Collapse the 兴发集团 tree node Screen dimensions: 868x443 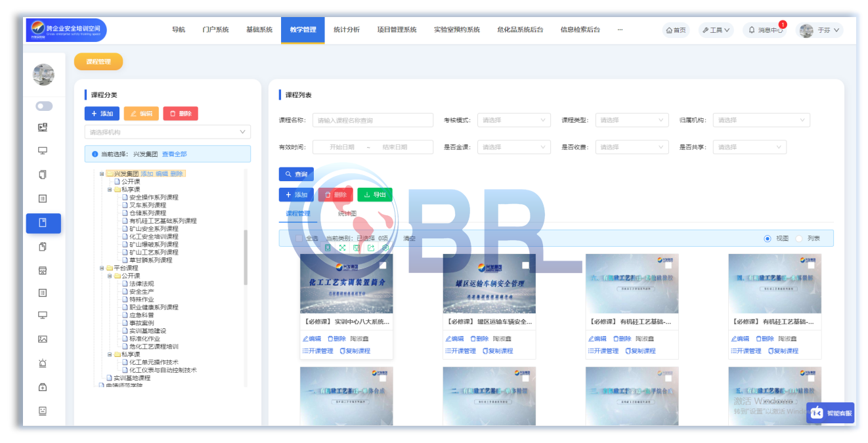[102, 174]
